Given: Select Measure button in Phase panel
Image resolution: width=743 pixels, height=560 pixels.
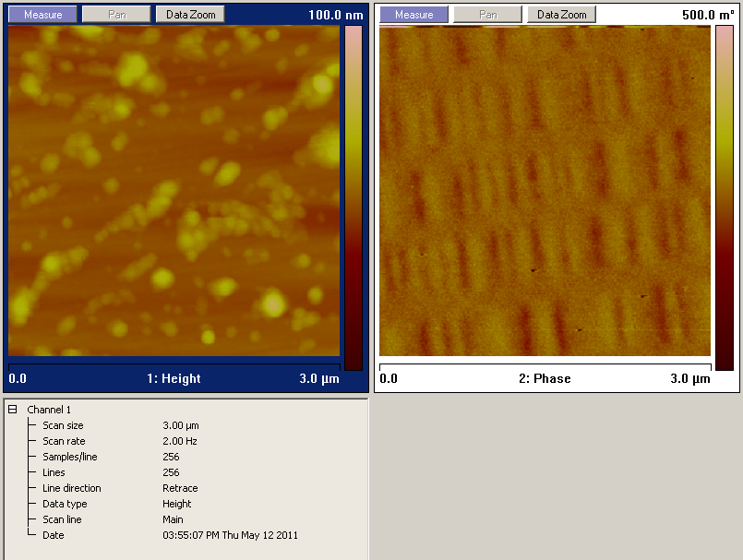Looking at the screenshot, I should (413, 15).
